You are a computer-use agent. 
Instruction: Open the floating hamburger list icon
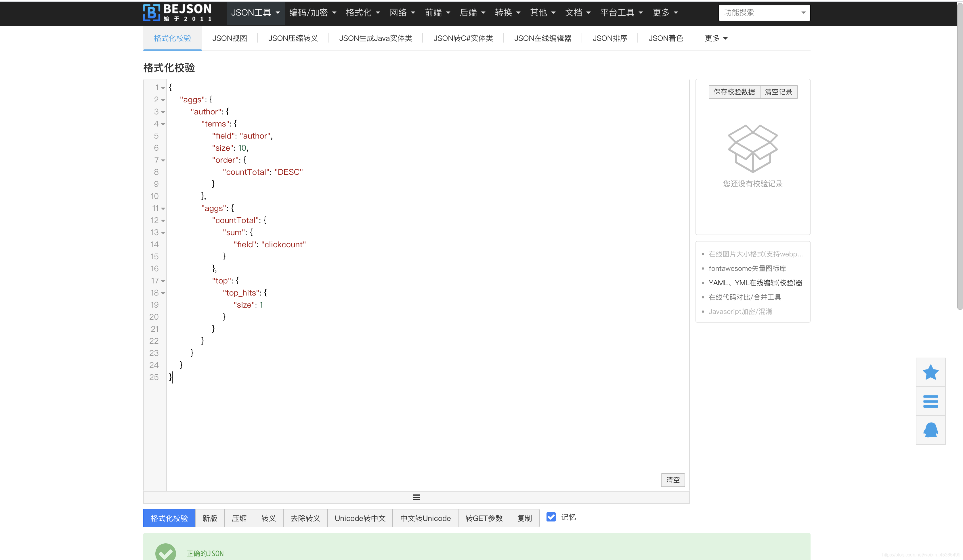coord(930,401)
